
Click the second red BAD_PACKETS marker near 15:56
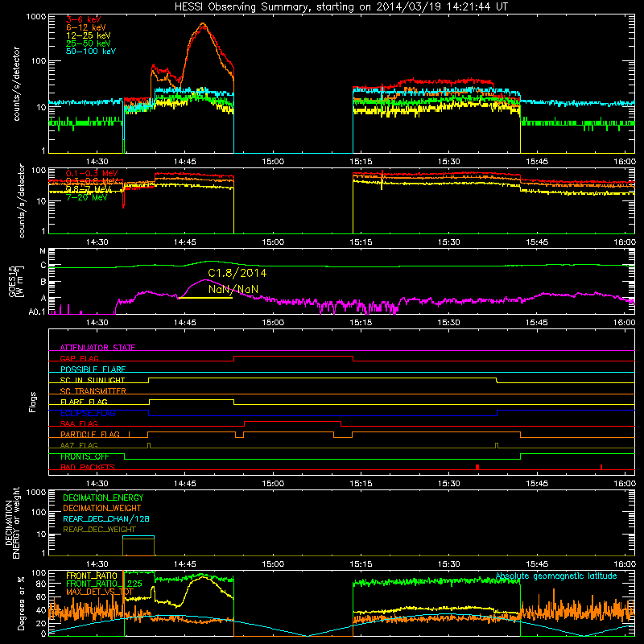tap(601, 467)
